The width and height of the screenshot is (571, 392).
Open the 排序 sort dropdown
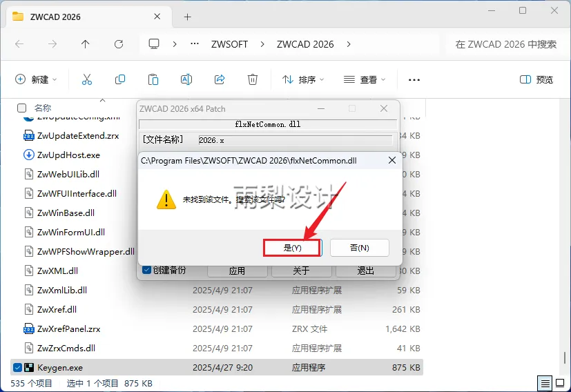click(303, 79)
